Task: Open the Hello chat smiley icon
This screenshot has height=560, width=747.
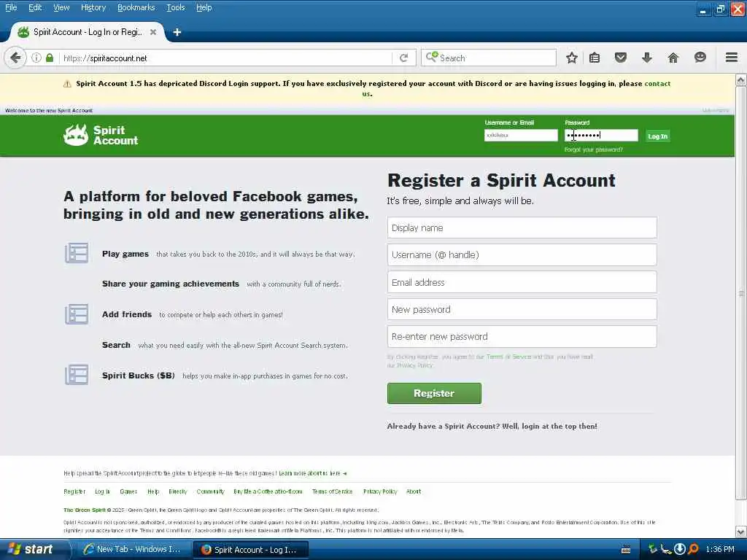Action: click(x=700, y=58)
